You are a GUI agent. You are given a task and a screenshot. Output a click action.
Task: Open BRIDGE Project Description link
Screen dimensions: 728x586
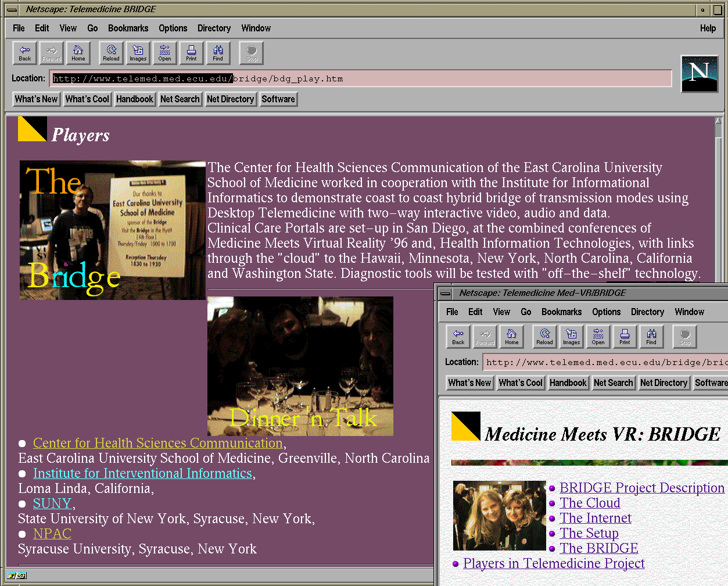(642, 488)
